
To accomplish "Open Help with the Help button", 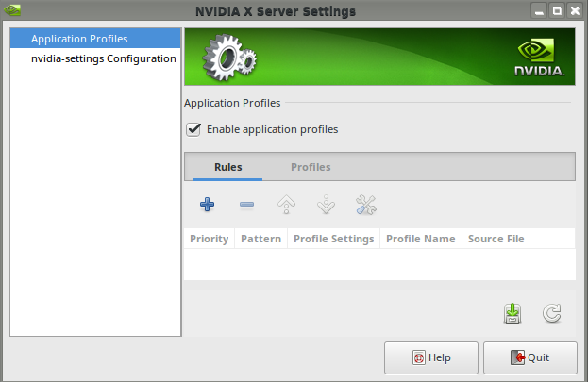I will tap(431, 357).
